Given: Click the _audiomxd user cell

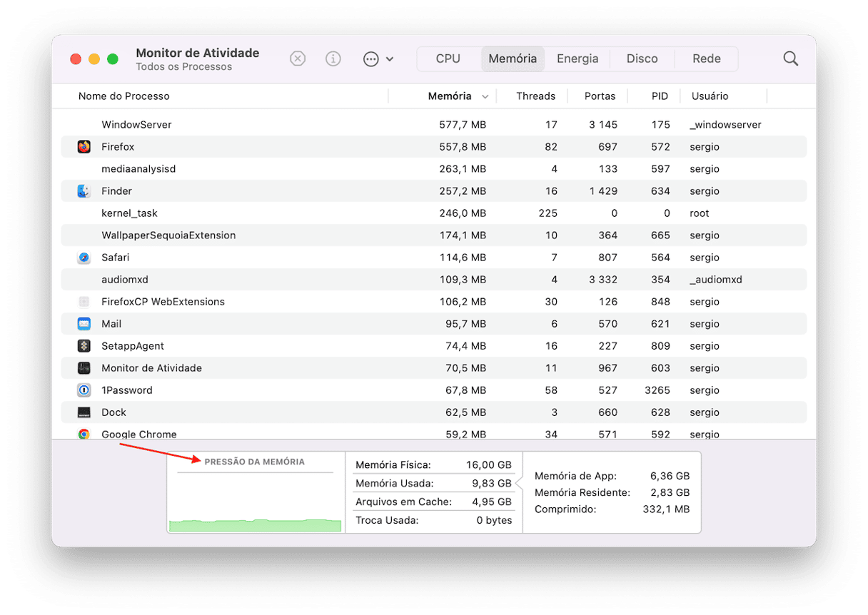Looking at the screenshot, I should 716,280.
